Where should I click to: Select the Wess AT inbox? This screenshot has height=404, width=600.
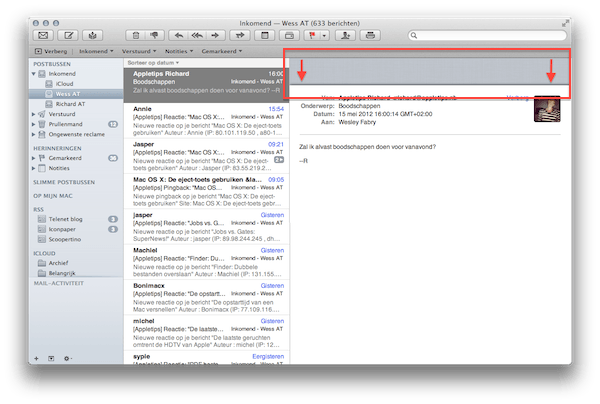[76, 94]
